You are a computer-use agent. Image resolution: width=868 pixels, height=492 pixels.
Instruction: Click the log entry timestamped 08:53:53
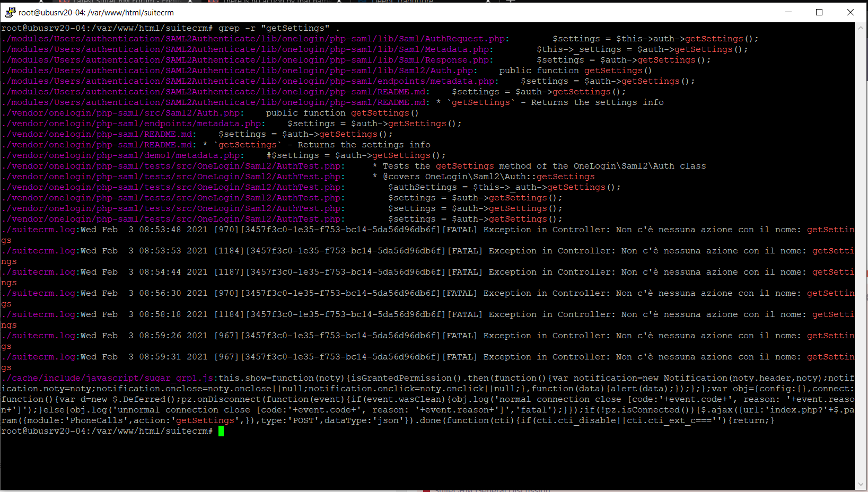pyautogui.click(x=428, y=256)
